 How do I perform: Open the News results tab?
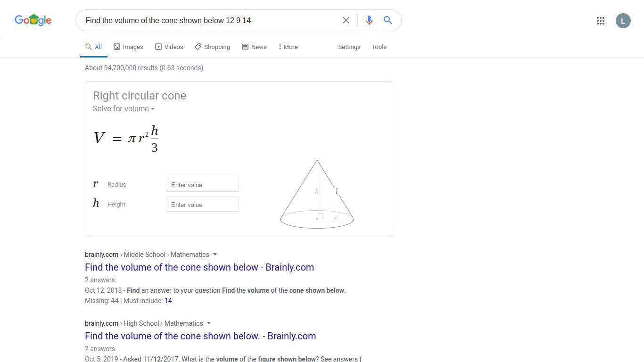255,47
